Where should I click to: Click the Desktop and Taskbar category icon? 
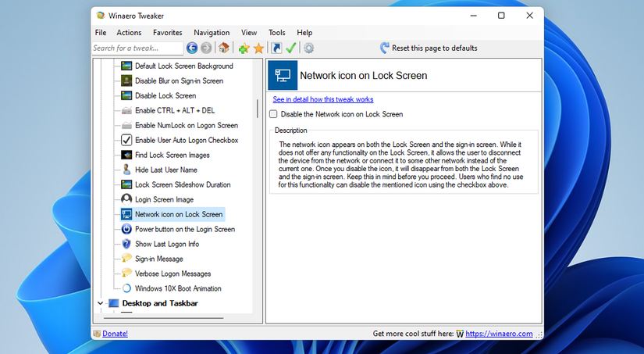click(113, 303)
